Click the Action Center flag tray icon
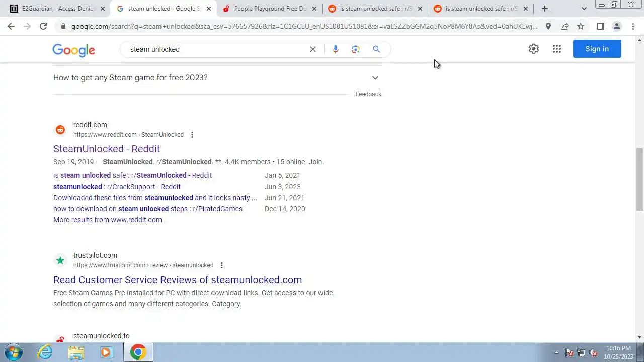This screenshot has width=644, height=362. (569, 352)
